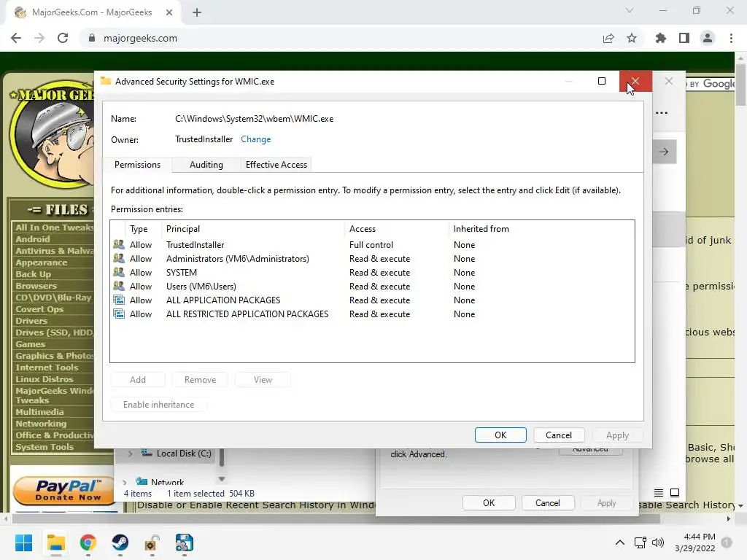
Task: Click the site lock icon
Action: [x=92, y=38]
